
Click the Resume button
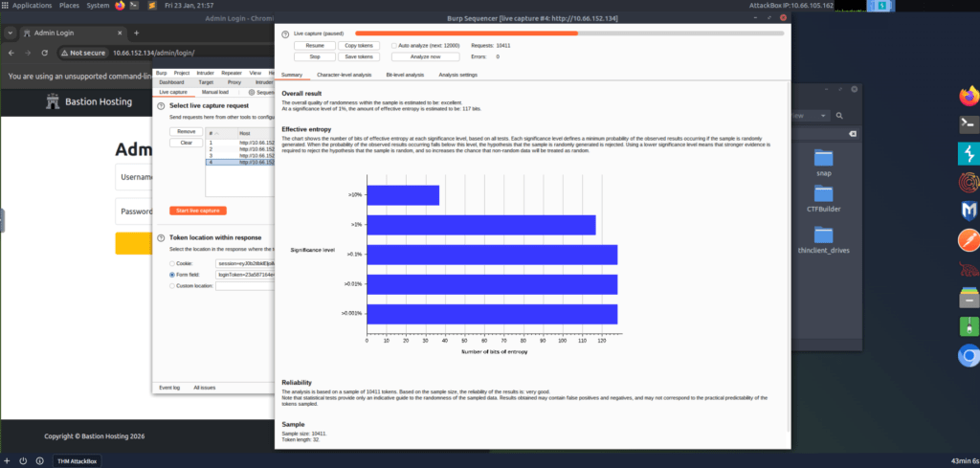pyautogui.click(x=315, y=46)
